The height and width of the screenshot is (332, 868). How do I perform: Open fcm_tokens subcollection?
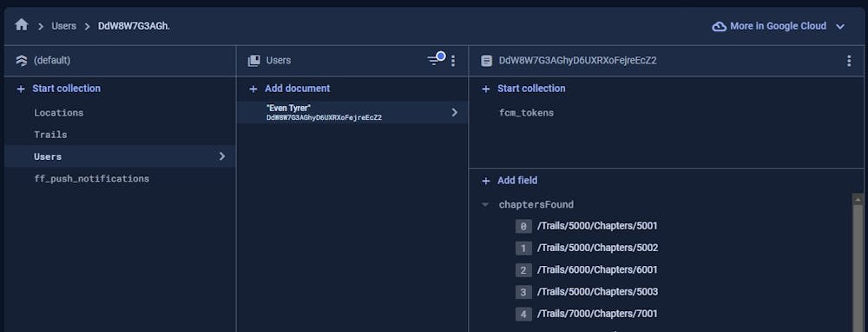click(527, 112)
